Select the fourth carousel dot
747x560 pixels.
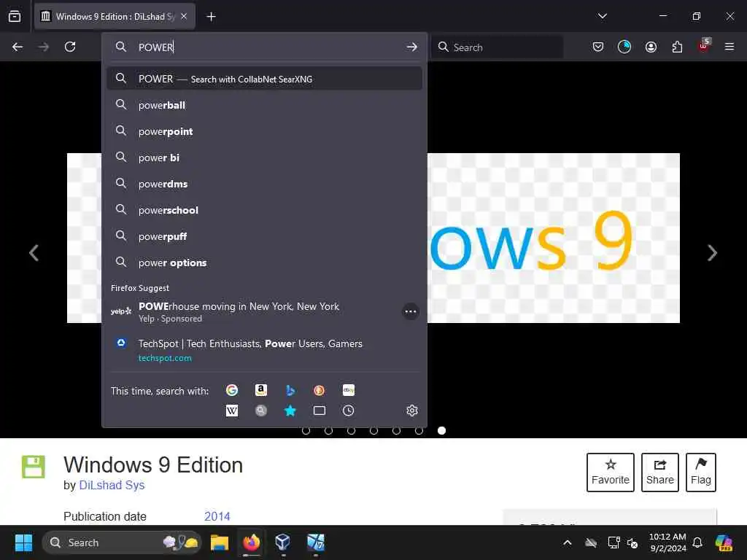374,430
